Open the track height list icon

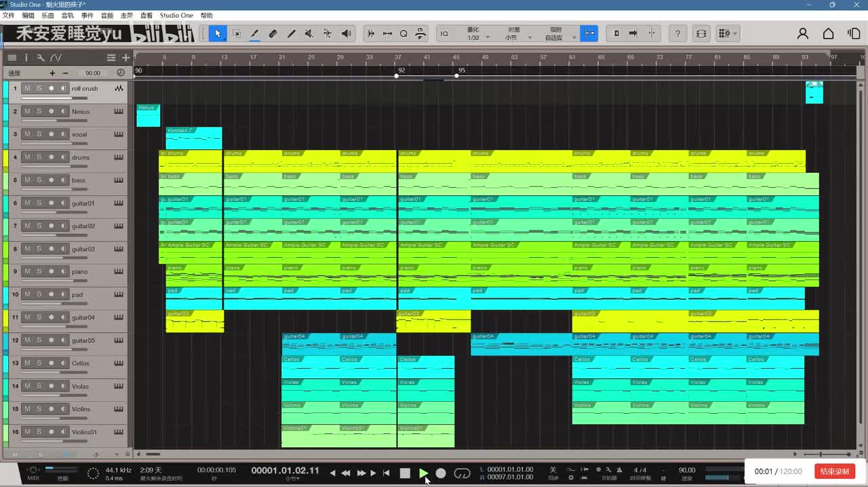coord(111,58)
